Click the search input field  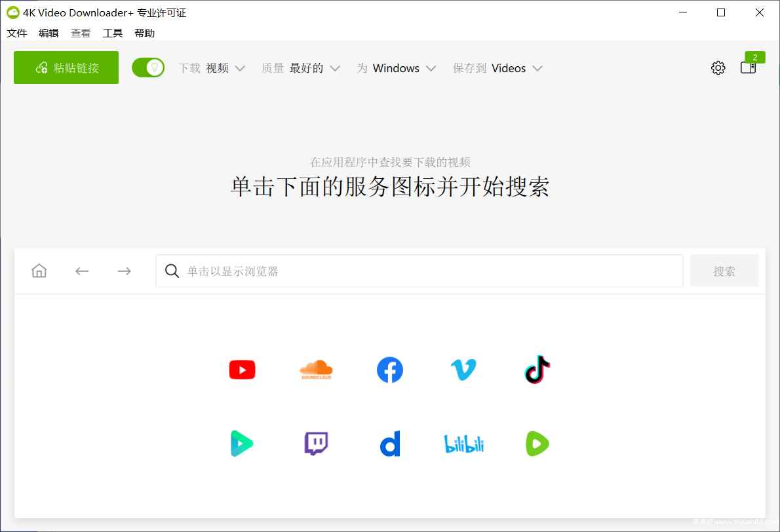click(419, 270)
